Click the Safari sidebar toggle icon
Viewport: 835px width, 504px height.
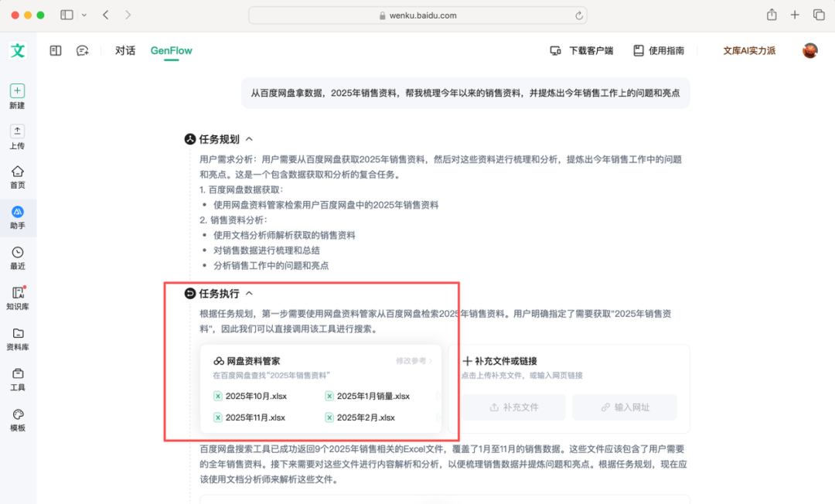(66, 15)
